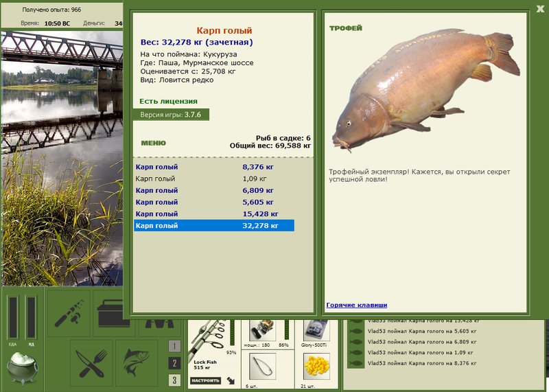The image size is (549, 392).
Task: Click the Версия игры: 3.7.6 label
Action: click(171, 115)
